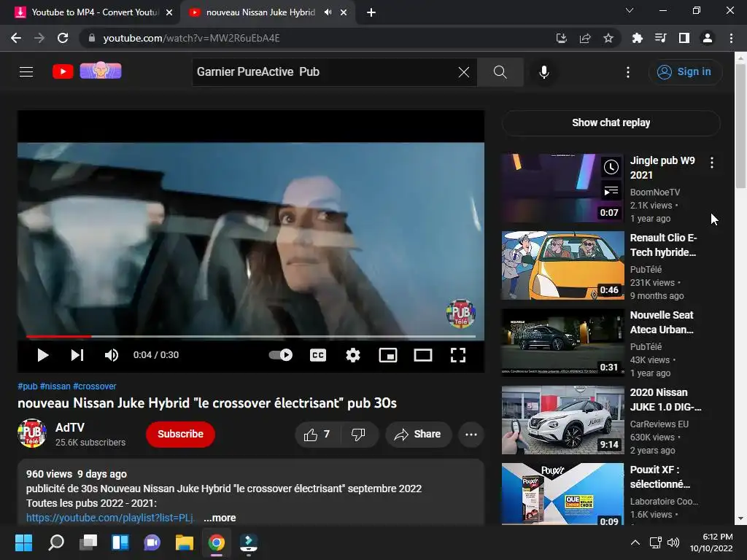
Task: Open YouTube settings three-dot menu
Action: 628,72
